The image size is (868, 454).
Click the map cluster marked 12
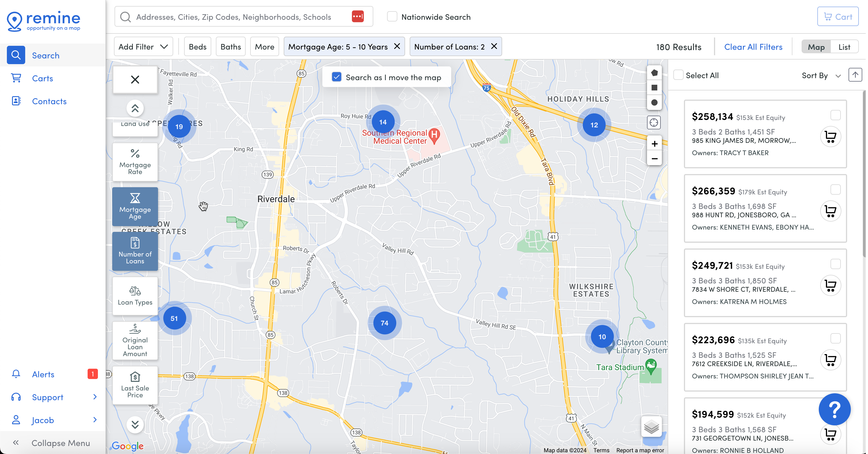coord(594,125)
